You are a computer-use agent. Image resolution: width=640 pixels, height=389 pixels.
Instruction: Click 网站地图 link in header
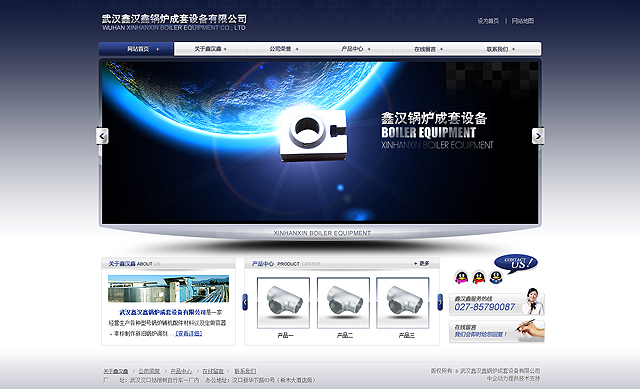[x=522, y=21]
